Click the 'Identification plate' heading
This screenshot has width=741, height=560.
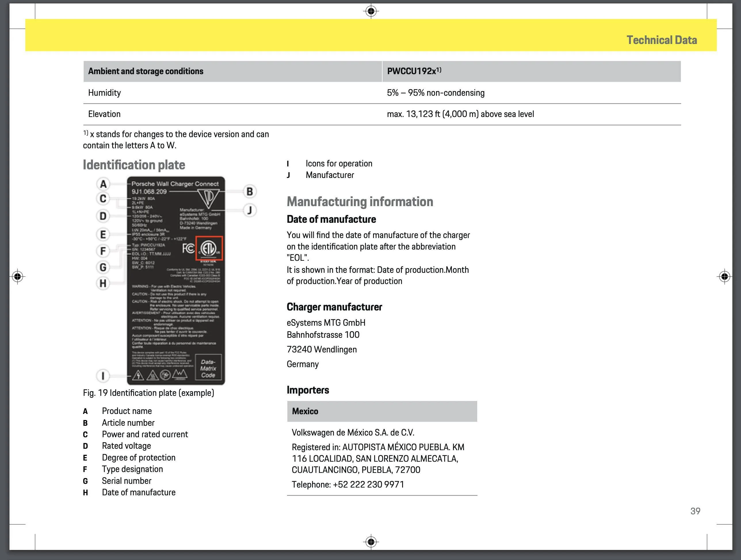coord(134,165)
